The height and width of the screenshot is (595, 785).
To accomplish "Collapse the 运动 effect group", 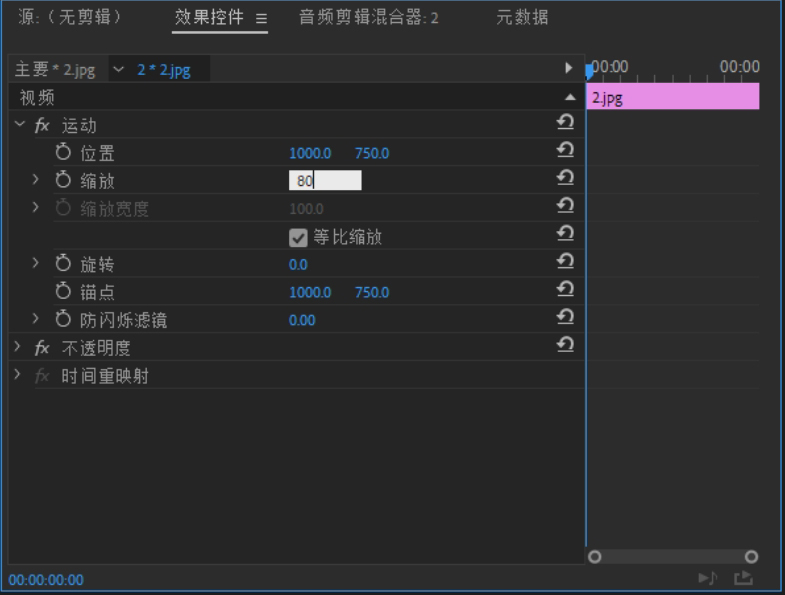I will [x=20, y=124].
